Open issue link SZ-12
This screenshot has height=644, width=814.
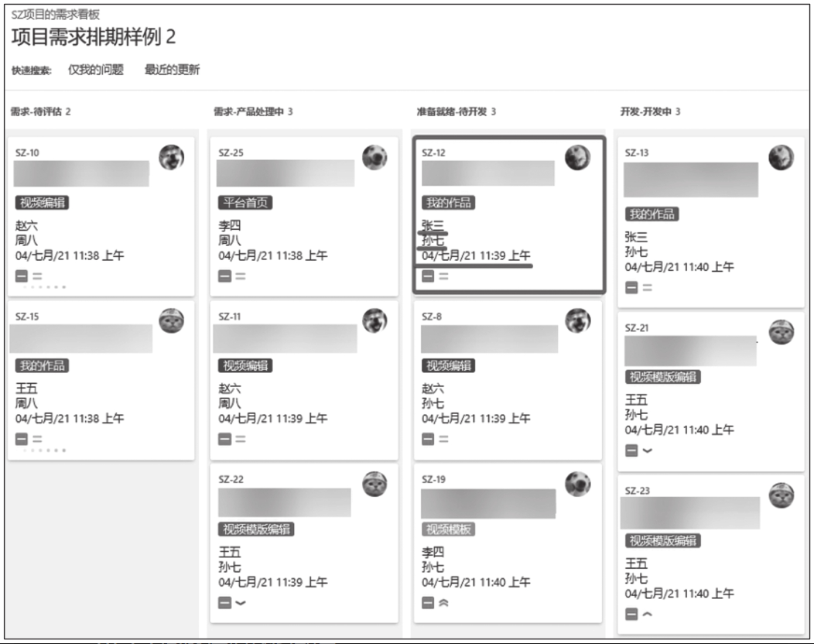[x=433, y=152]
